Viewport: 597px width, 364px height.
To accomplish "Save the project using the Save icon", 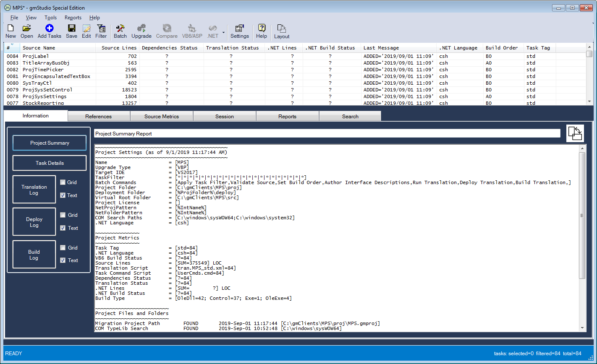I will [71, 29].
